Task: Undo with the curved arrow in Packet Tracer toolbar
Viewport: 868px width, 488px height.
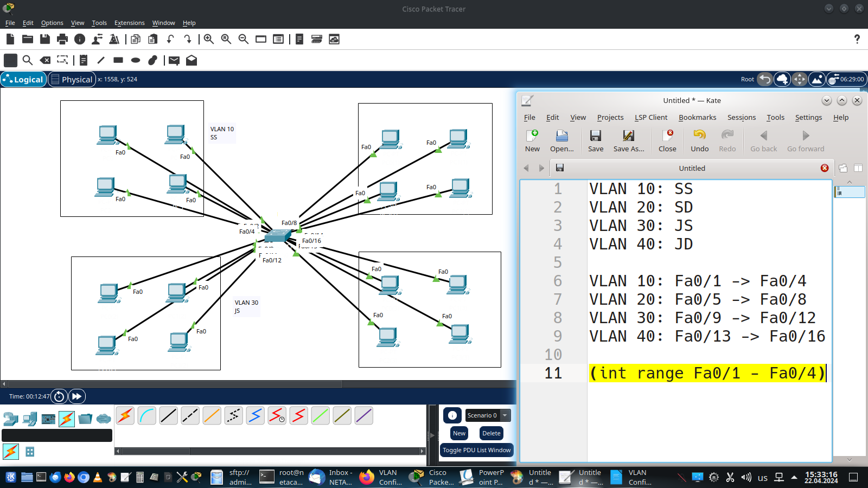Action: click(x=170, y=39)
